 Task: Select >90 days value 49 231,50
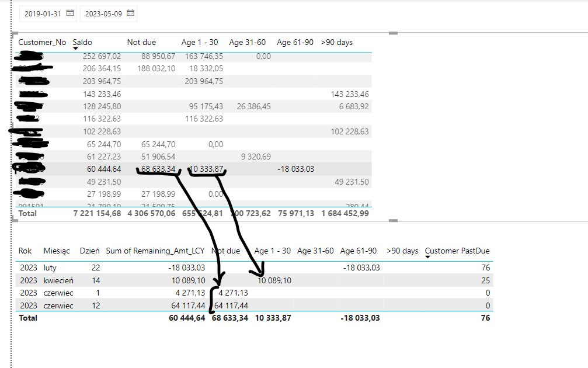click(x=352, y=182)
